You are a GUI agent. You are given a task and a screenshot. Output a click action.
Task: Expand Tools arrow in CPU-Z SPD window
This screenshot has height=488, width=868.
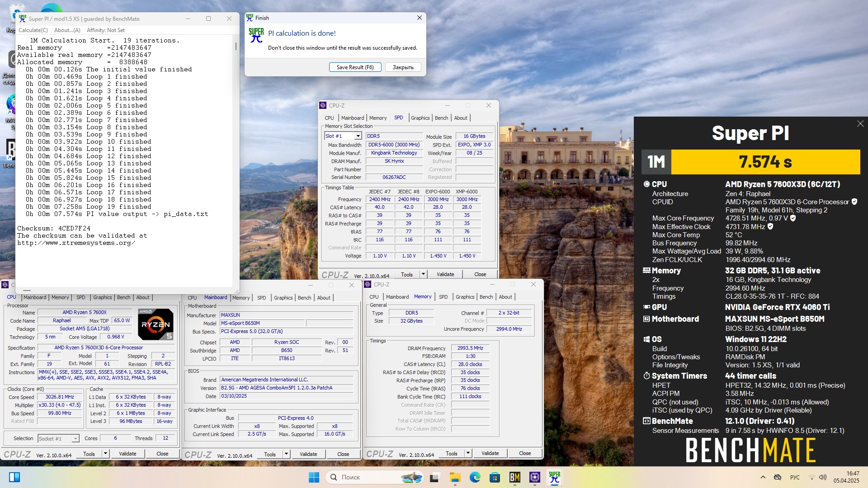tap(423, 274)
